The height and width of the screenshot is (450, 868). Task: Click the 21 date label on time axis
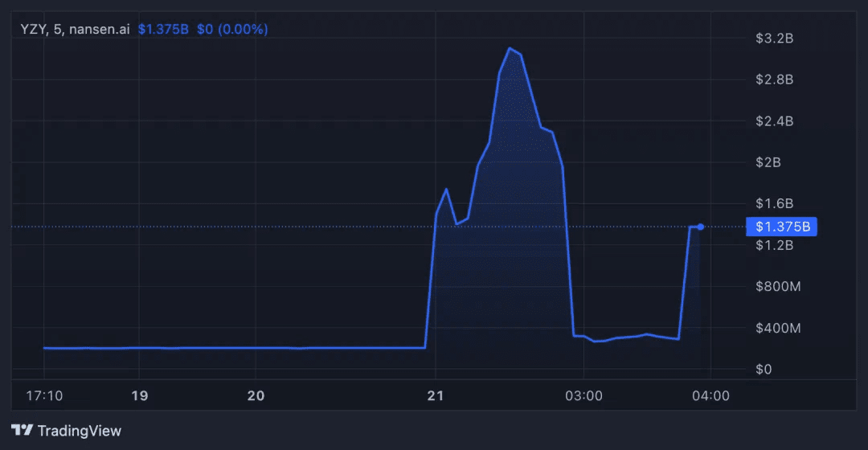tap(435, 395)
